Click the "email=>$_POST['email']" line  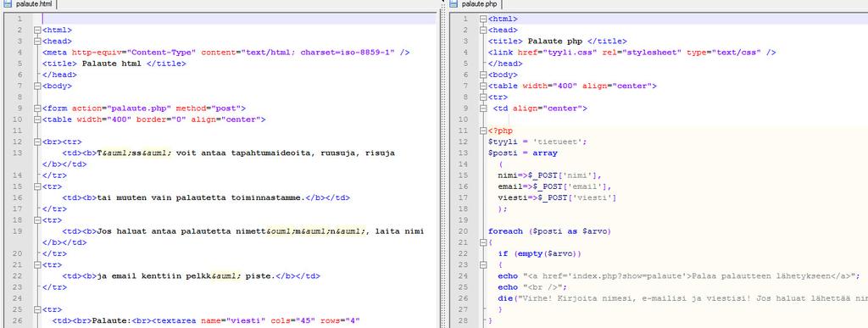(x=554, y=186)
